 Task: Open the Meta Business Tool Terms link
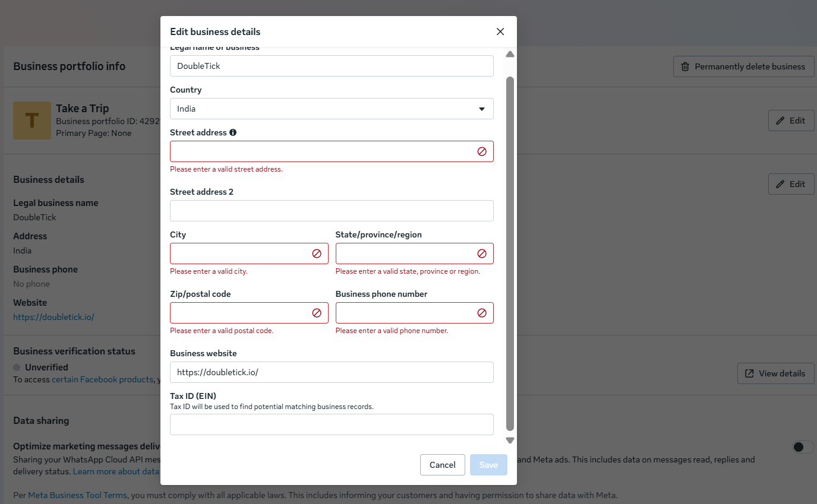coord(77,495)
